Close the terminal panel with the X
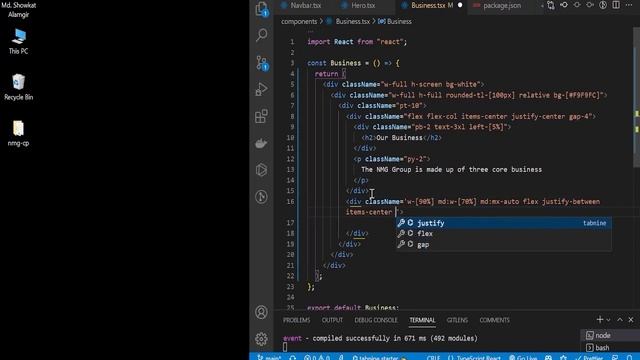Viewport: 640px width, 360px height. 631,320
